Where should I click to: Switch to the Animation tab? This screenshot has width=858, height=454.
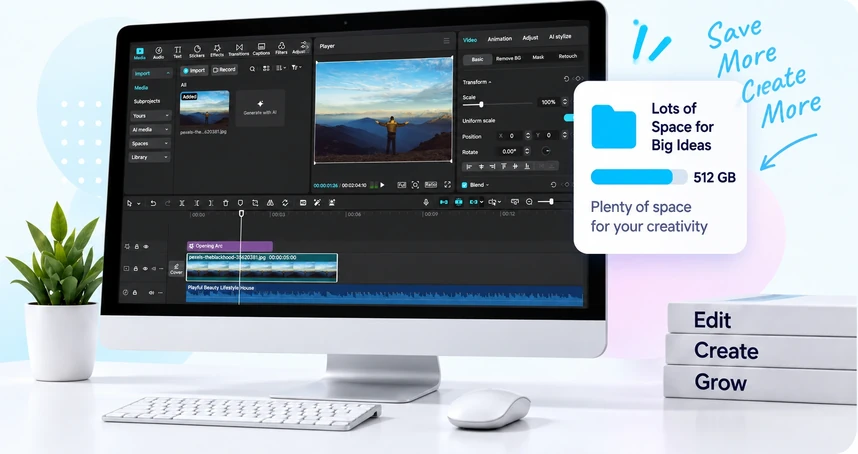coord(500,39)
